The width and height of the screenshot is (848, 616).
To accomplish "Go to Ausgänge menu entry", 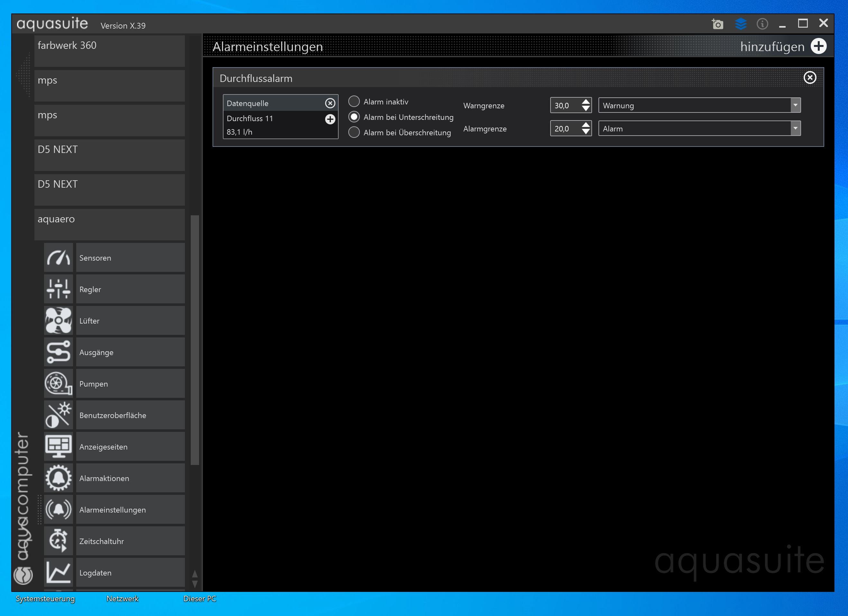I will click(131, 352).
